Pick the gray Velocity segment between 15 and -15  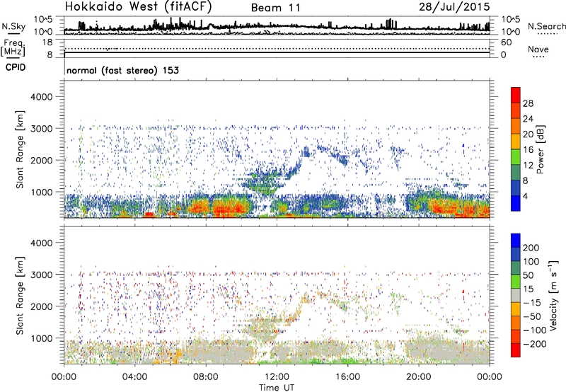point(516,295)
